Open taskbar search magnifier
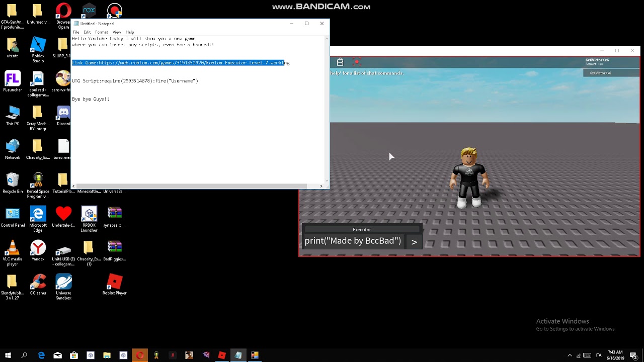The width and height of the screenshot is (644, 362). click(x=24, y=355)
